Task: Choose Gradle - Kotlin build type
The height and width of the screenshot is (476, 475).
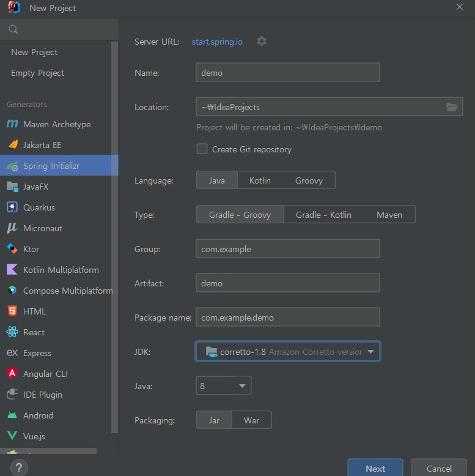Action: tap(323, 215)
